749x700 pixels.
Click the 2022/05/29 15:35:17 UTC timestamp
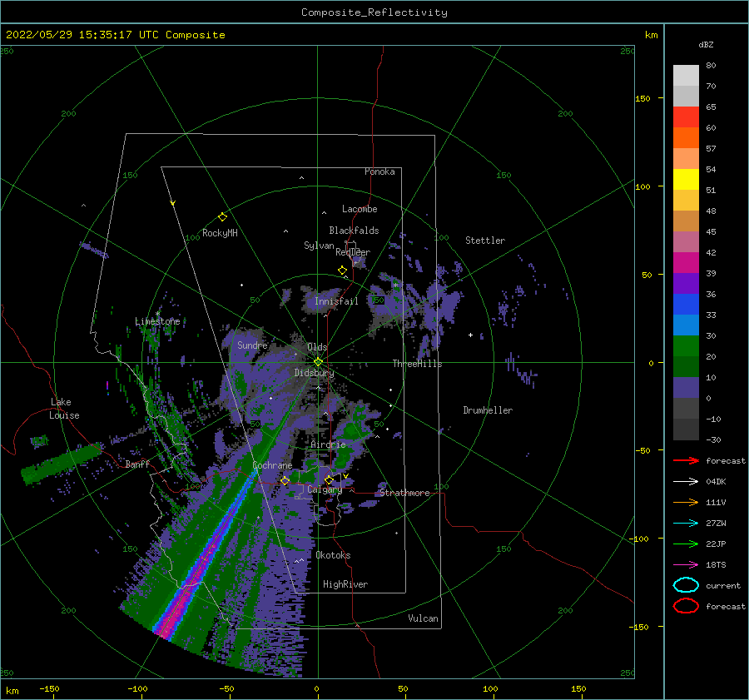coord(69,35)
